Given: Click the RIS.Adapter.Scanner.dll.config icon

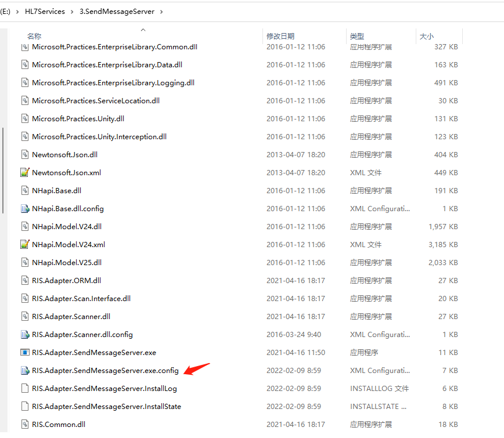Looking at the screenshot, I should coord(25,335).
